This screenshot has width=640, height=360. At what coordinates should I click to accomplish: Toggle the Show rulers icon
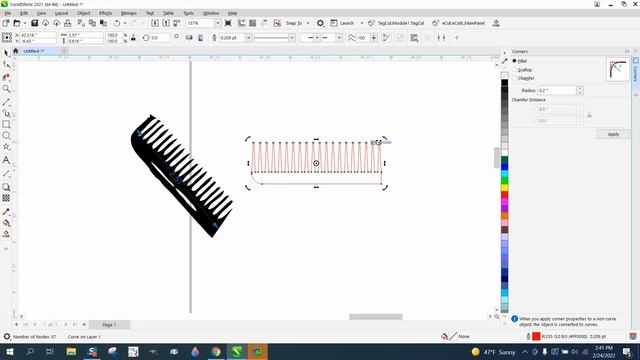tap(242, 23)
